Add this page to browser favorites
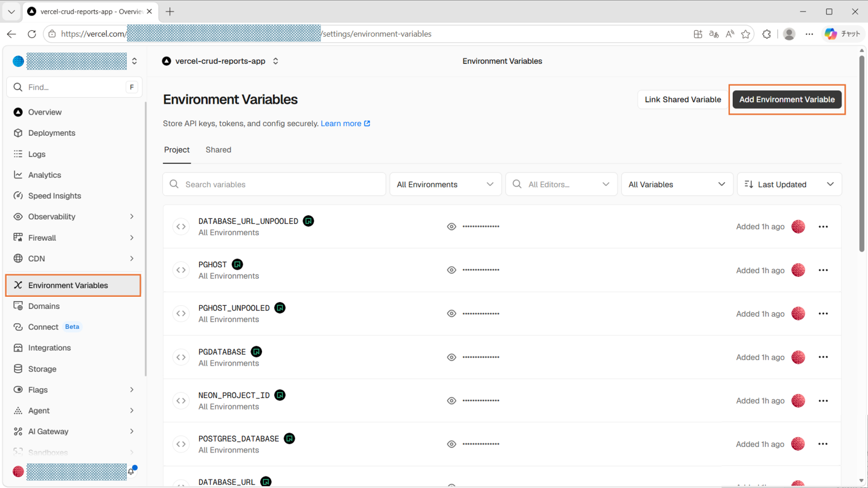This screenshot has width=868, height=488. (x=746, y=34)
